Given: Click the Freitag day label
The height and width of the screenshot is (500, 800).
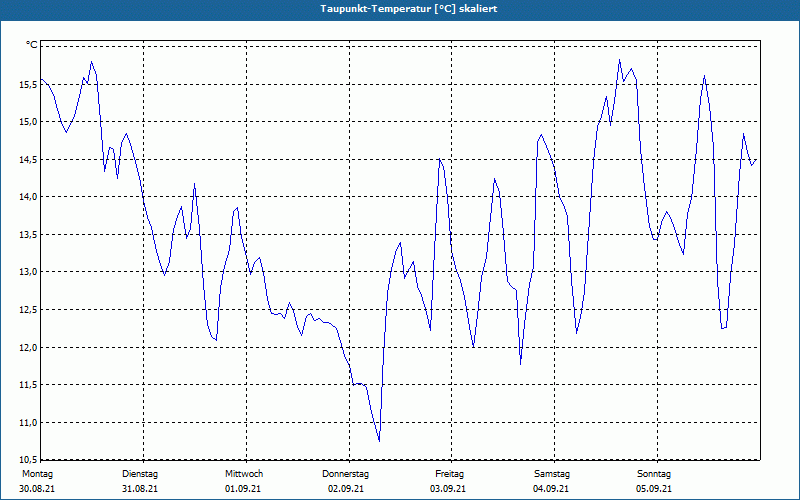Looking at the screenshot, I should pyautogui.click(x=449, y=474).
